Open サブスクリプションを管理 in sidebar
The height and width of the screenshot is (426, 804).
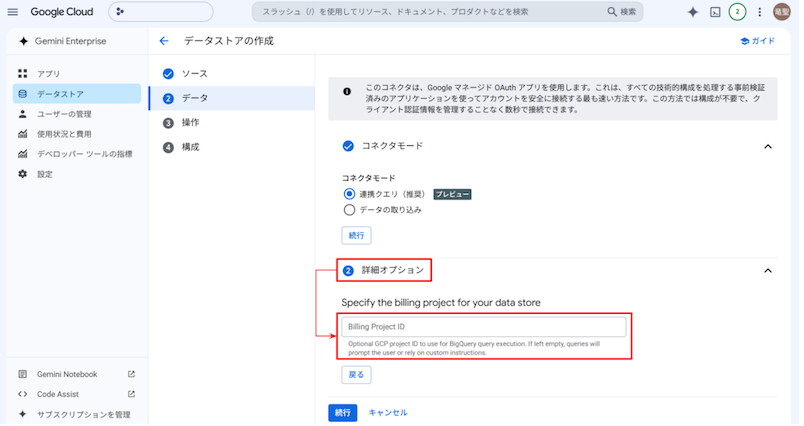tap(84, 414)
